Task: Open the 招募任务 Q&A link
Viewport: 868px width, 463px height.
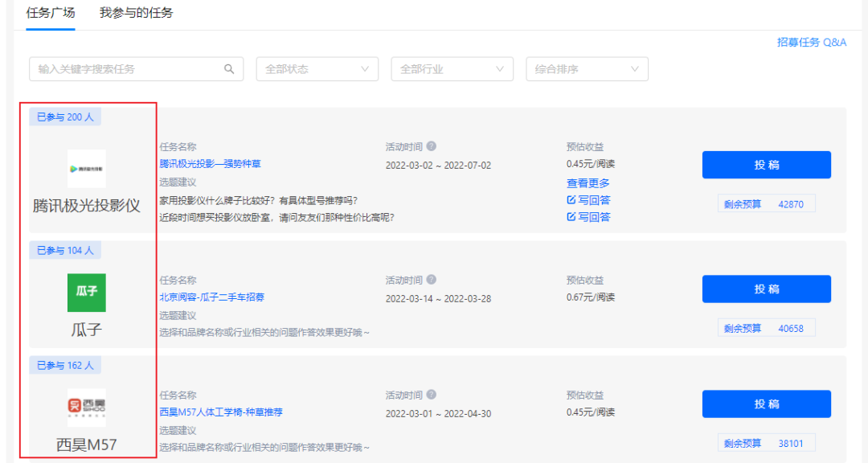Action: 812,42
